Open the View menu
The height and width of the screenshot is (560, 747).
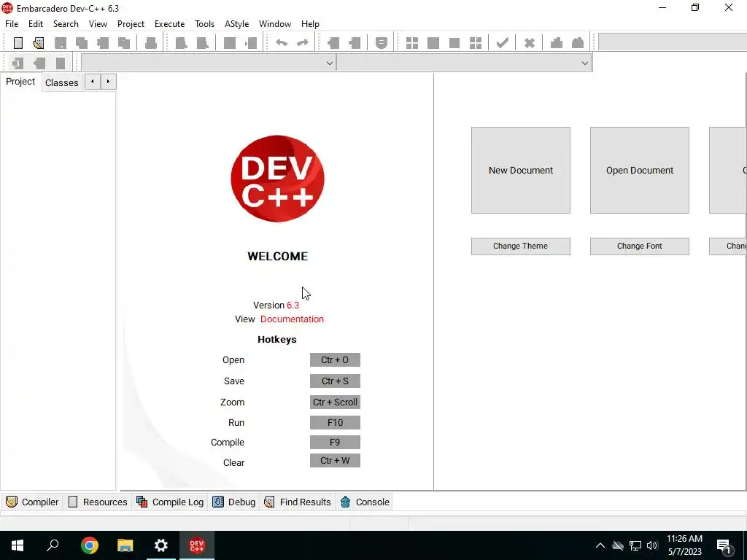(98, 24)
